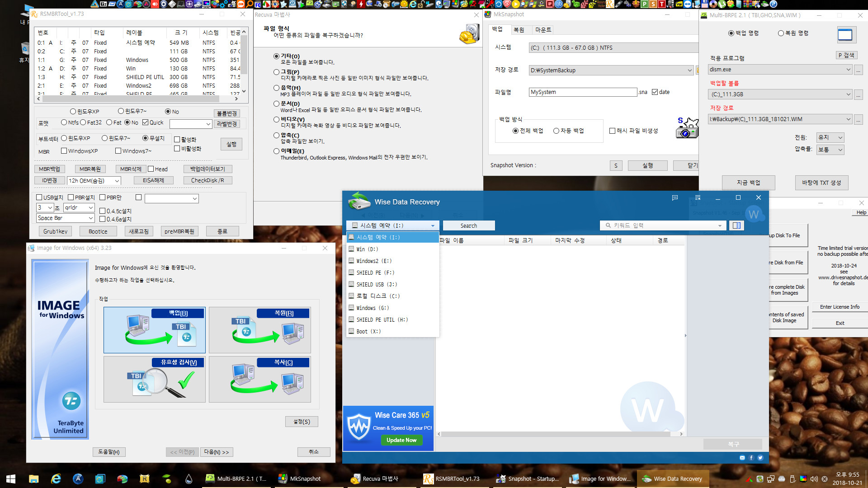Click the Wise Care 365 shield icon
Screen dimensions: 868x488
[358, 427]
